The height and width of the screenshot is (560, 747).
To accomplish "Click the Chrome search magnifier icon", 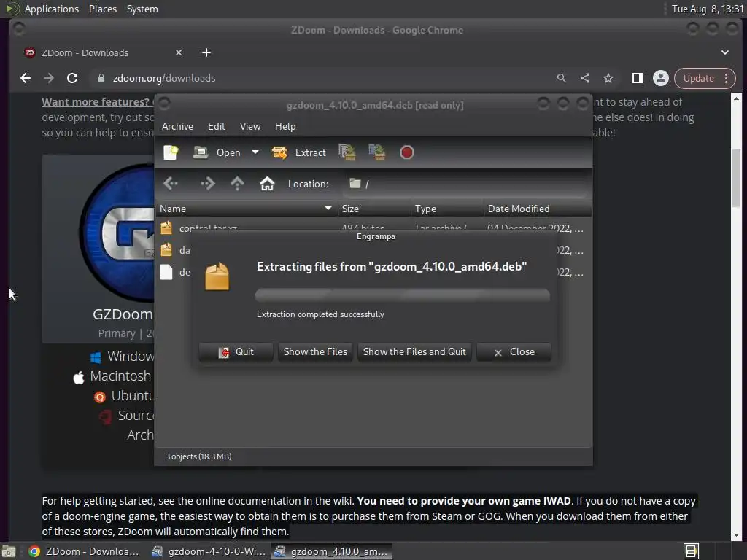I will tap(562, 78).
